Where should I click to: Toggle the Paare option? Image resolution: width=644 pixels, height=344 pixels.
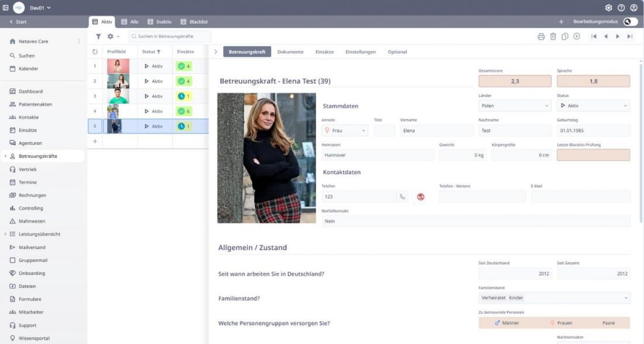(x=608, y=323)
